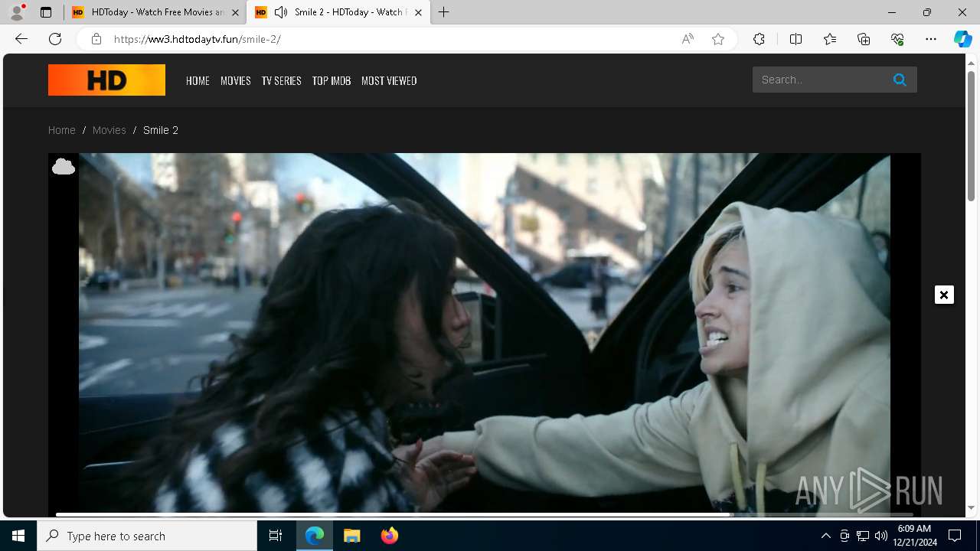Viewport: 980px width, 551px height.
Task: Show hidden system tray icons
Action: pos(825,536)
